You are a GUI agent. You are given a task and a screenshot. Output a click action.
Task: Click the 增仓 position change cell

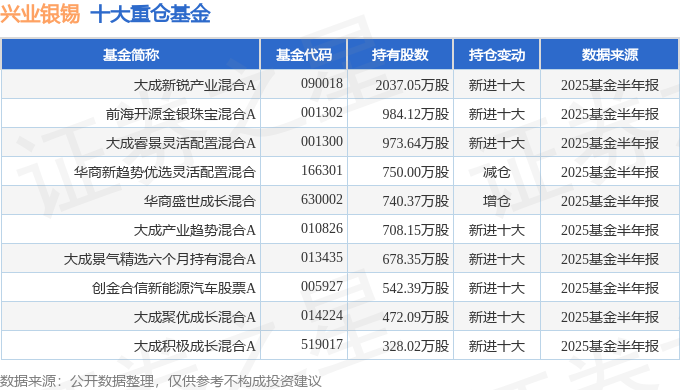[x=497, y=201]
